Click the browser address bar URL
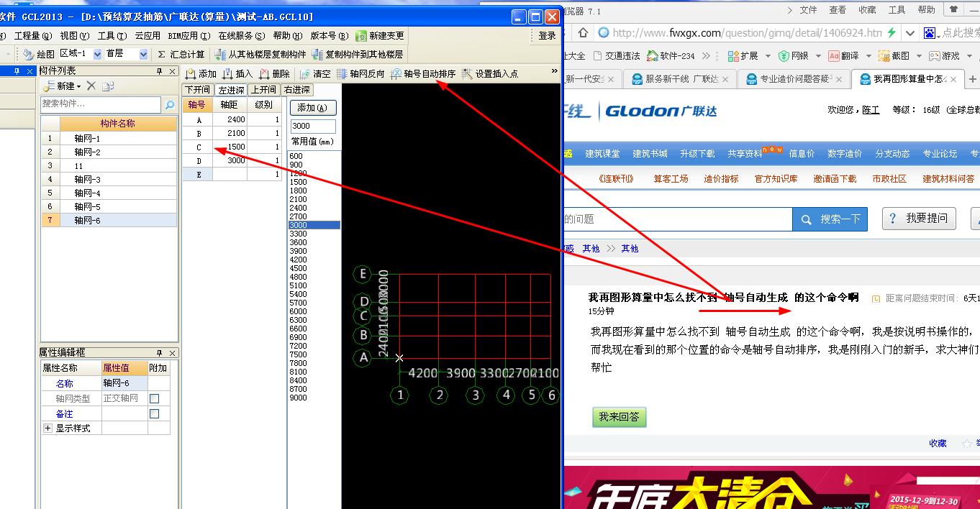 point(748,32)
